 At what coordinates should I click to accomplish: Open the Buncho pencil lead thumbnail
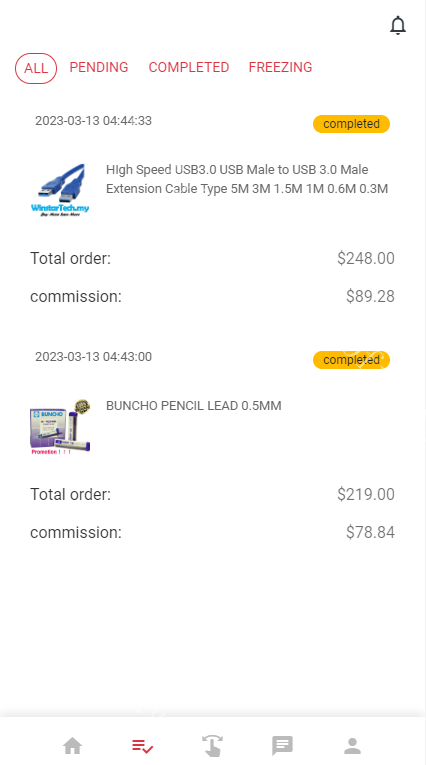[60, 426]
